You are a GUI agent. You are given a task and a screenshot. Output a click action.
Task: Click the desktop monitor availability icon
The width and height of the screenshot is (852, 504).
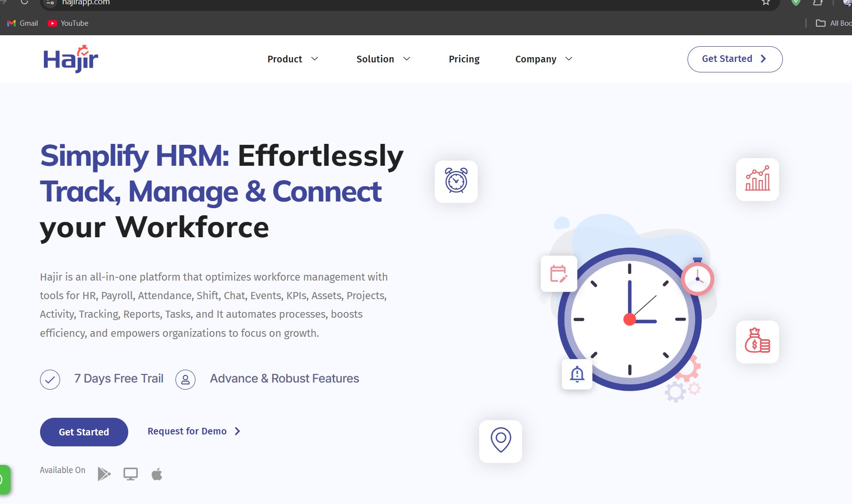click(130, 474)
